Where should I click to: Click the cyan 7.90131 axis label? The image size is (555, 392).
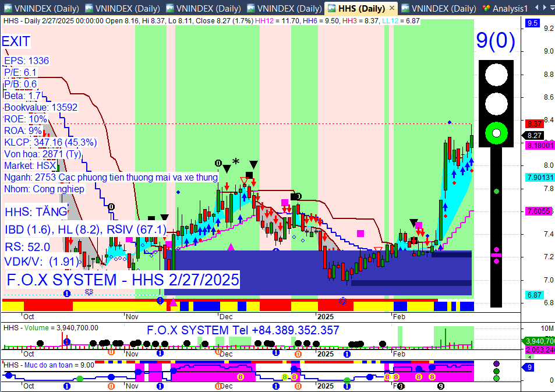540,178
